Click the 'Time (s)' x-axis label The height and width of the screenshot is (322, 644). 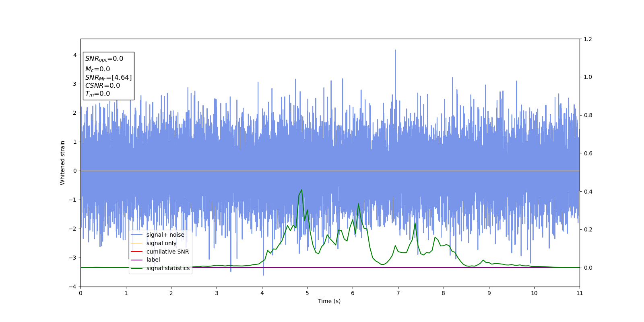tap(329, 301)
